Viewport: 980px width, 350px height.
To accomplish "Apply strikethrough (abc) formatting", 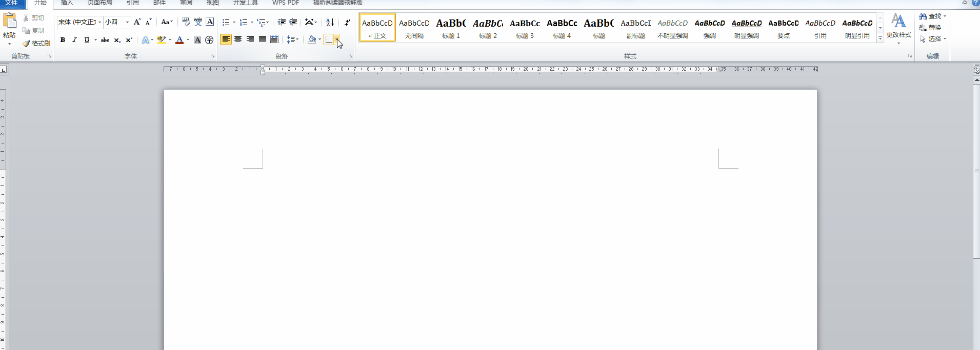I will tap(105, 40).
